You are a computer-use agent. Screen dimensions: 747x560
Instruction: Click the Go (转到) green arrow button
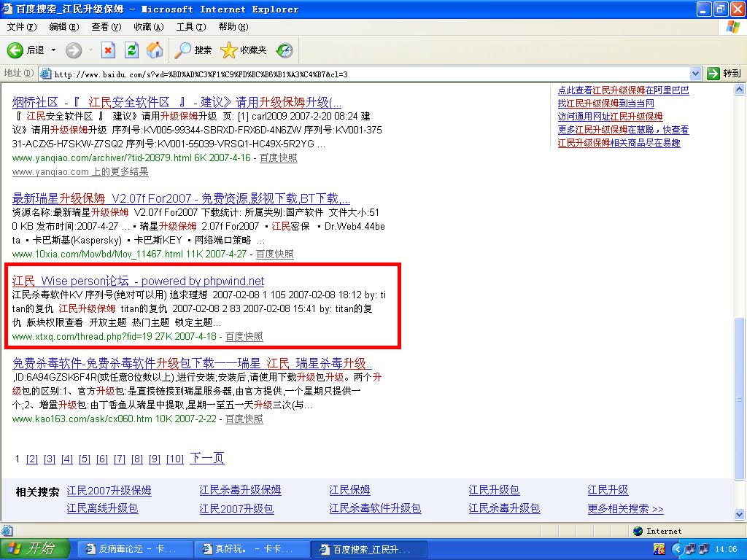tap(724, 74)
